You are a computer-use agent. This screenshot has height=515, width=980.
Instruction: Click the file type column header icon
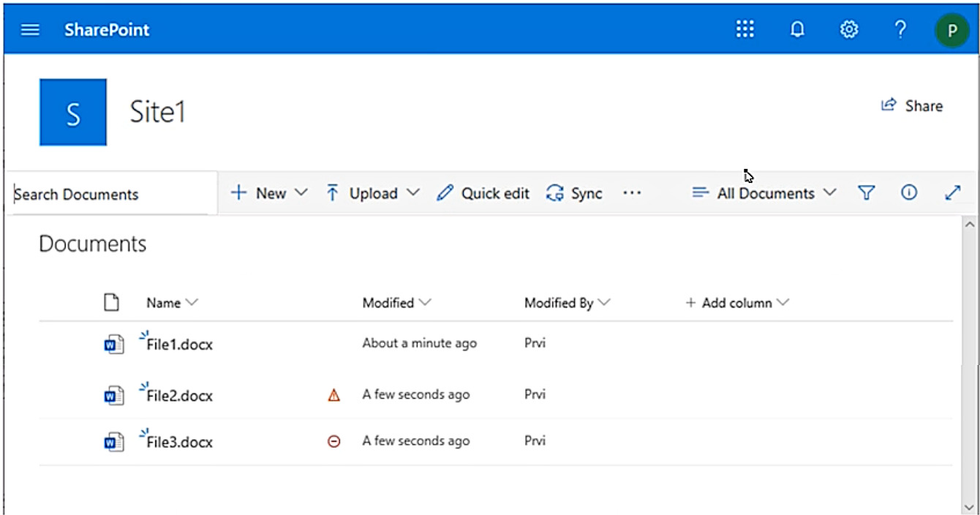click(111, 302)
